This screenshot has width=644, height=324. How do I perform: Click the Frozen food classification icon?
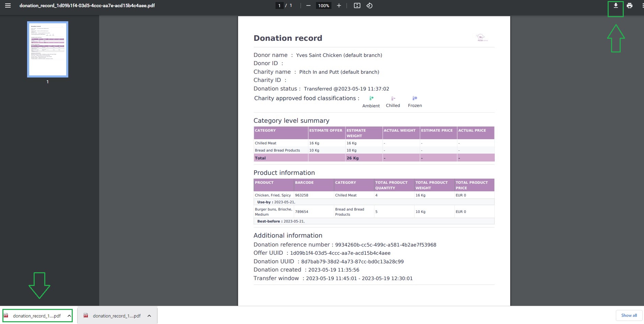click(x=415, y=98)
